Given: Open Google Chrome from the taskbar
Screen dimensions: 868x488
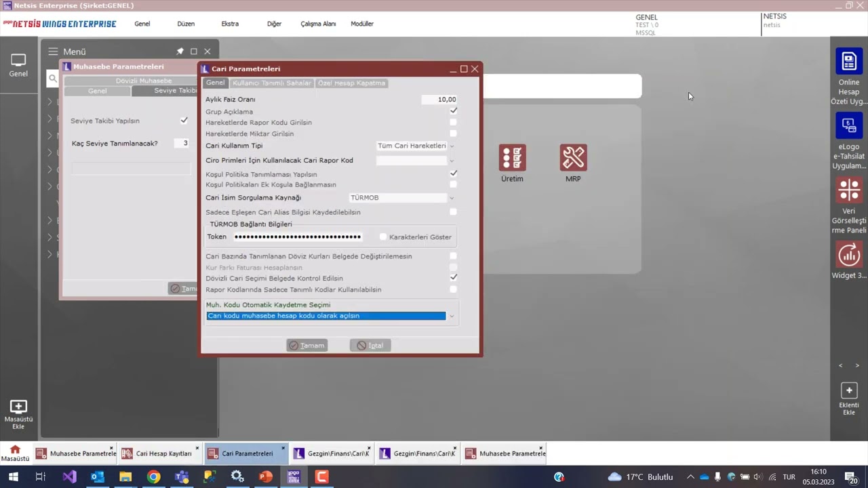Looking at the screenshot, I should (x=153, y=476).
